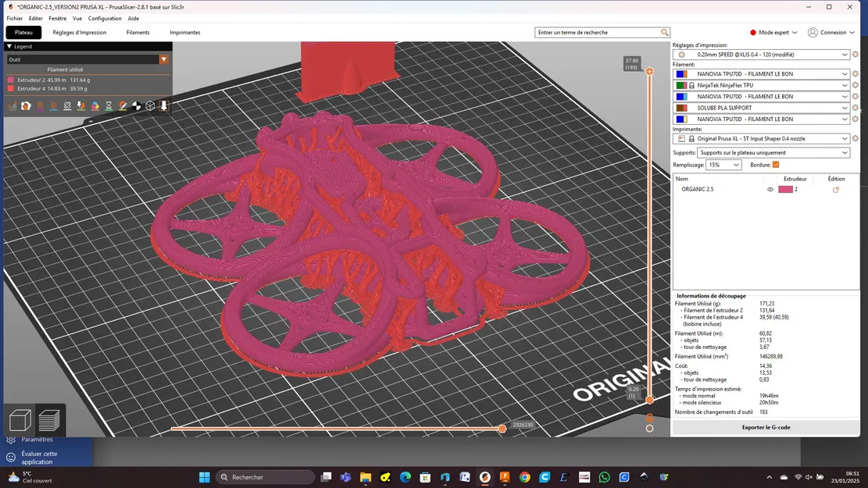Click the deretractions icon (down chevrons)
Screen dimensions: 868x488
(x=53, y=105)
